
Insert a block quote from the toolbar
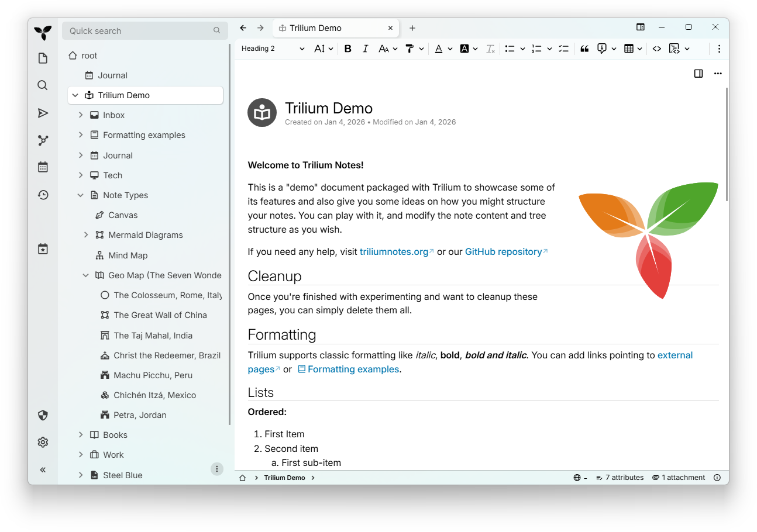pos(584,49)
